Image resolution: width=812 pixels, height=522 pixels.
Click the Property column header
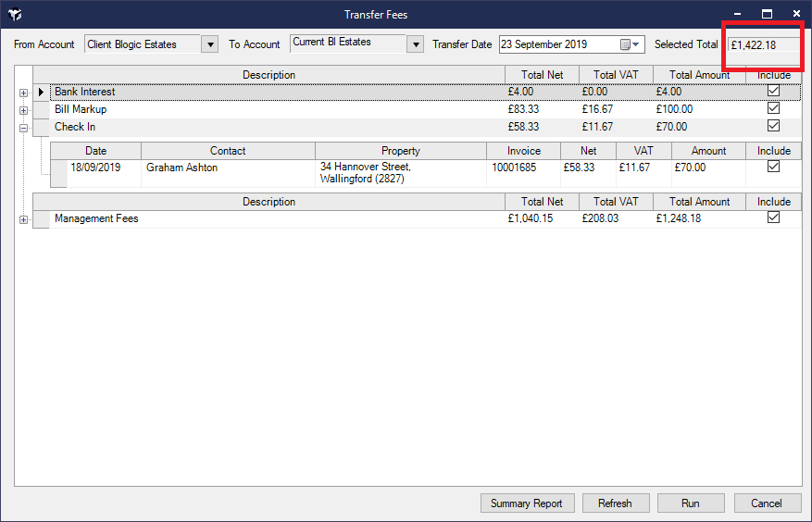tap(400, 150)
